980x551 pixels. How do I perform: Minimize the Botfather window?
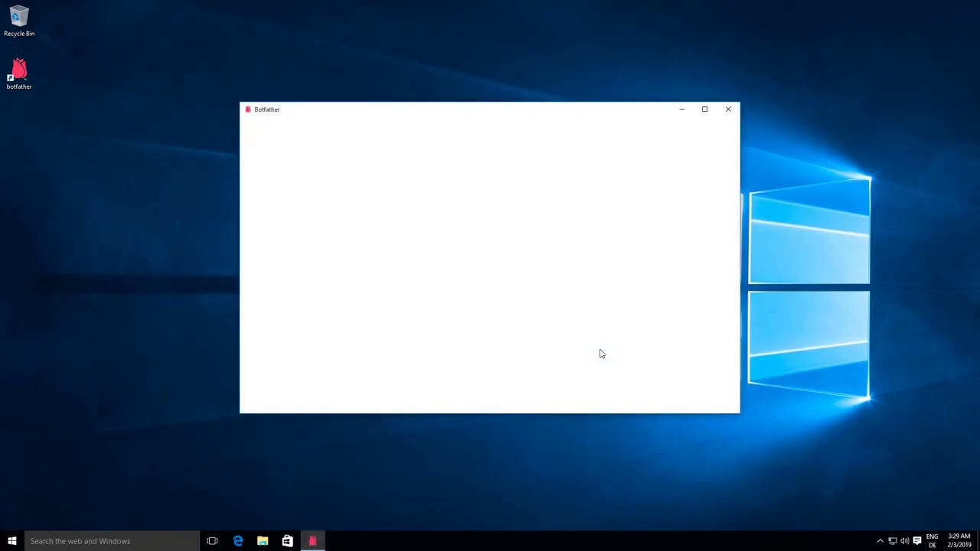coord(681,109)
